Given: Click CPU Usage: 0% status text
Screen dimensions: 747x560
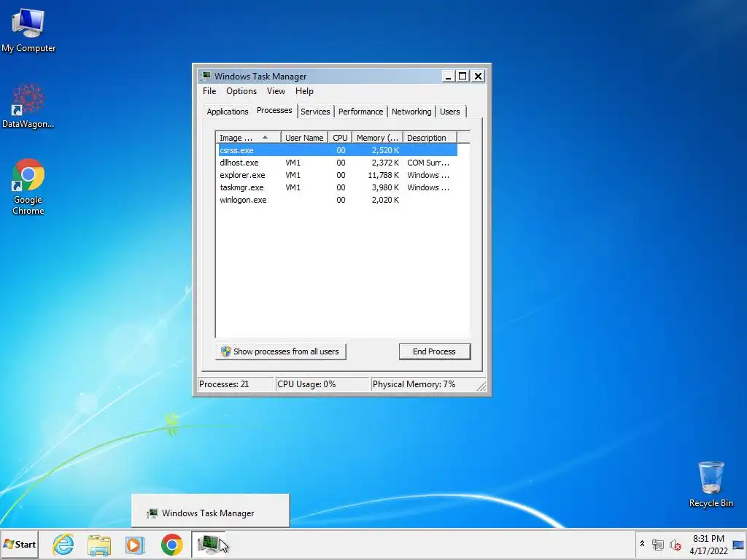Looking at the screenshot, I should point(306,384).
